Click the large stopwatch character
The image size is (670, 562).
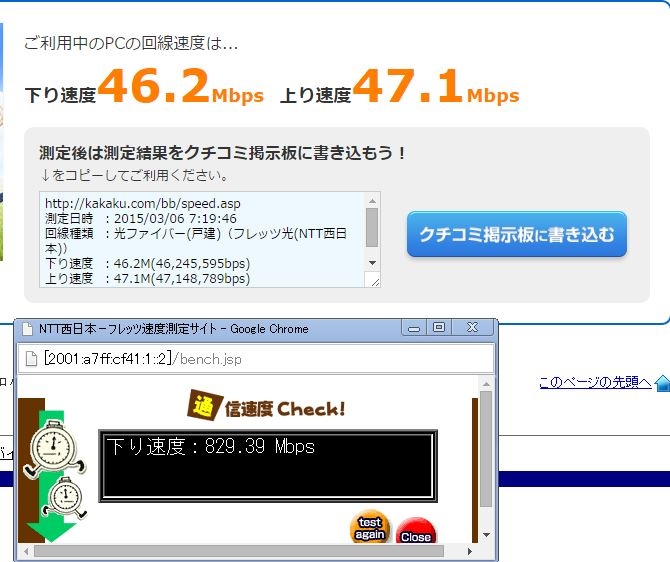(54, 449)
